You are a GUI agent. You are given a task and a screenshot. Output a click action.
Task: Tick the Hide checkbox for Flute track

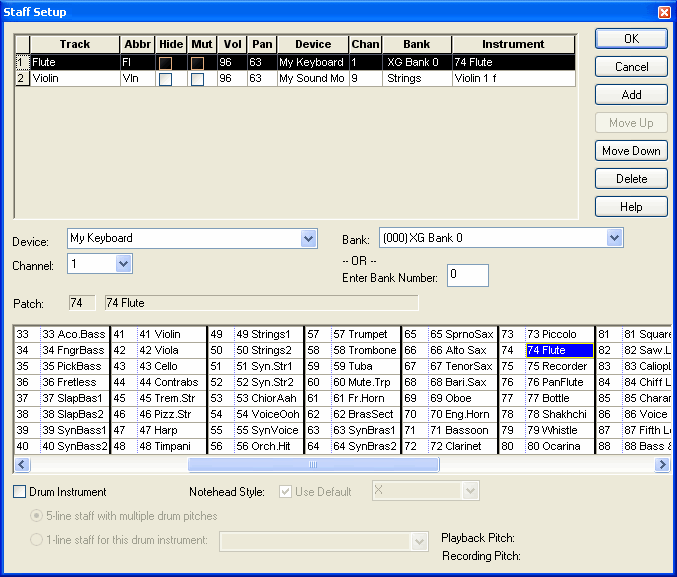click(165, 63)
